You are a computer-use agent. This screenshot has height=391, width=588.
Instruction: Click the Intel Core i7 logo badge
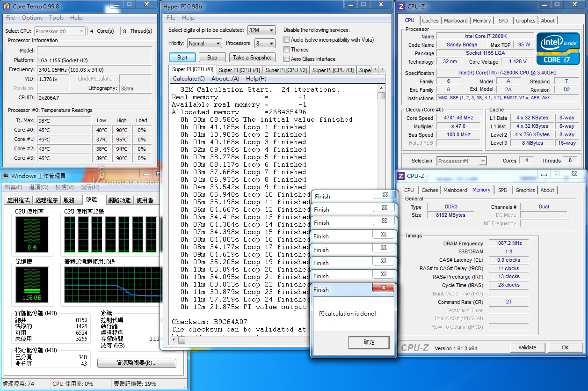(x=558, y=49)
